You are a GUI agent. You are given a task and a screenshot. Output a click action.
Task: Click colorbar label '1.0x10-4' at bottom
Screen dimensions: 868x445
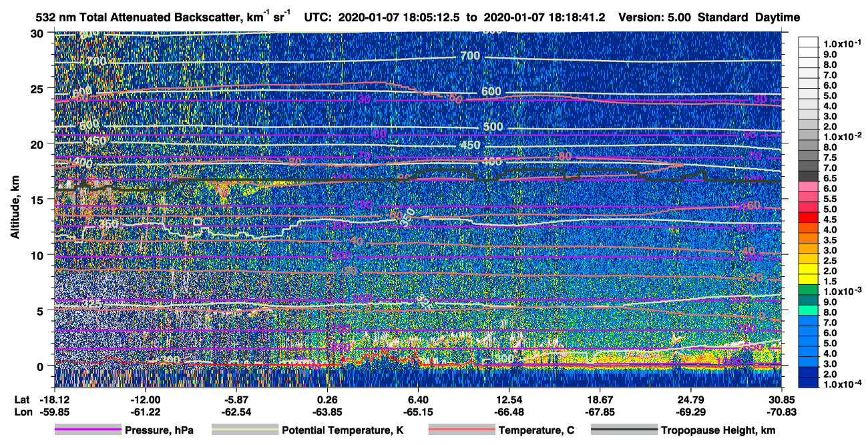point(843,384)
